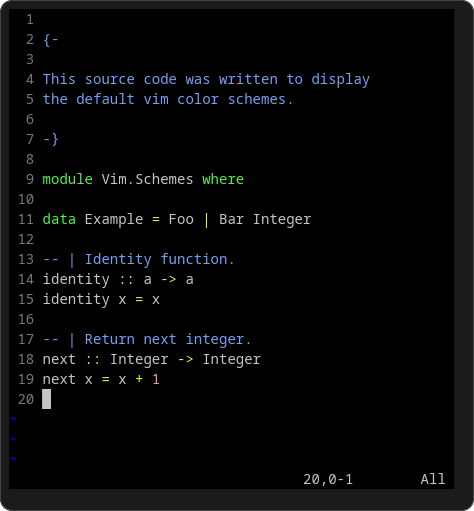Click 'Return next integer.' comment on line 17

(x=168, y=339)
